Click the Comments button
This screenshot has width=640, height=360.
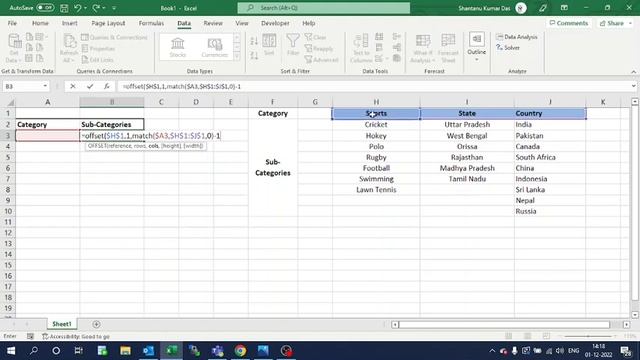(x=569, y=23)
